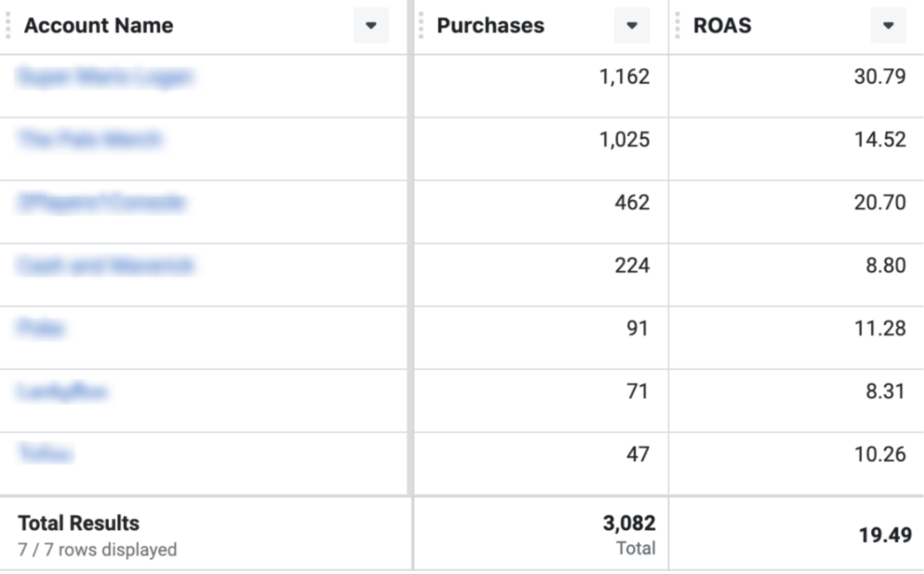The width and height of the screenshot is (924, 574).
Task: Select the purchases cell showing 91
Action: point(637,329)
